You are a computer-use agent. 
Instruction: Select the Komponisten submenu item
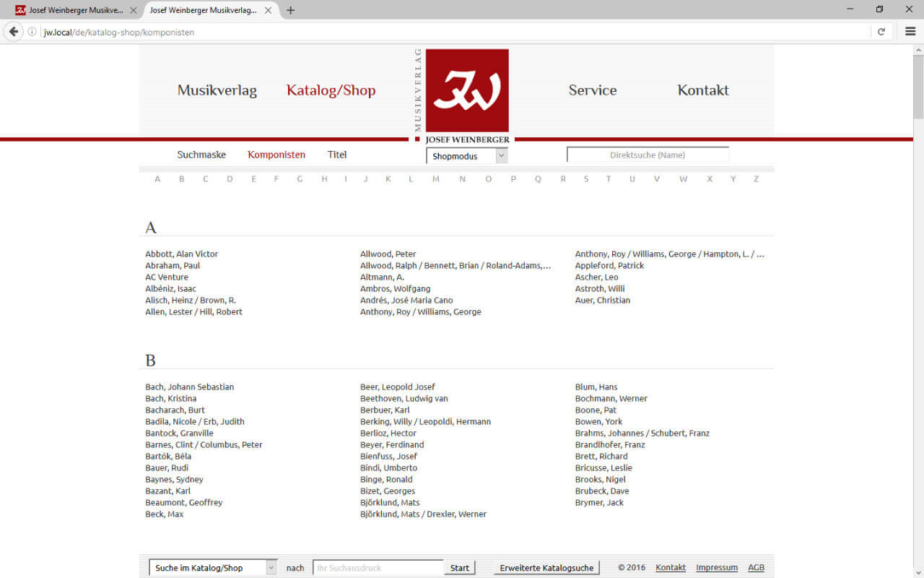pyautogui.click(x=276, y=155)
